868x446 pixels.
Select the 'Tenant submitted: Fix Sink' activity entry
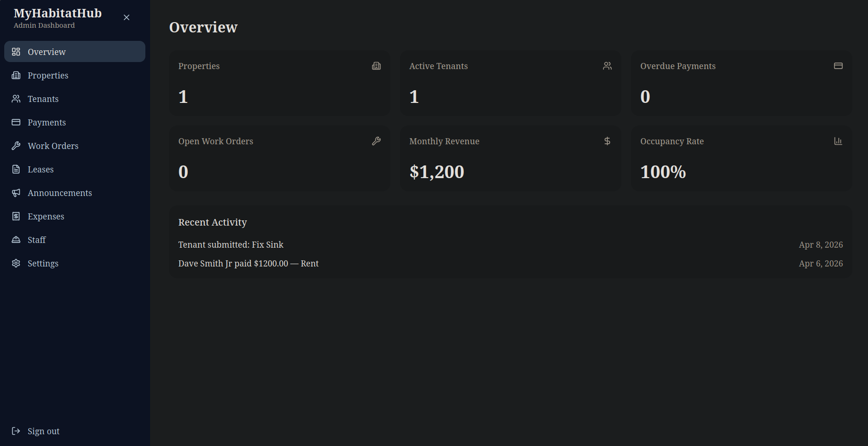[231, 245]
